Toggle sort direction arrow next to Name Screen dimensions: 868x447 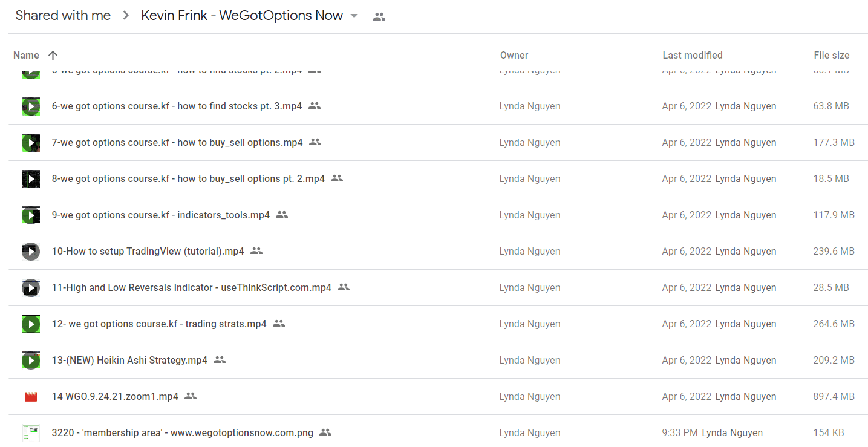click(x=53, y=55)
